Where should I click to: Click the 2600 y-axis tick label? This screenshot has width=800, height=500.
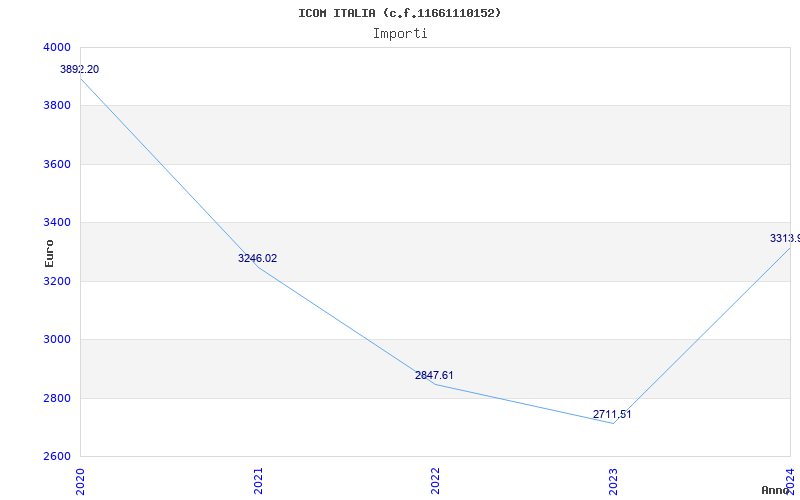pos(57,456)
